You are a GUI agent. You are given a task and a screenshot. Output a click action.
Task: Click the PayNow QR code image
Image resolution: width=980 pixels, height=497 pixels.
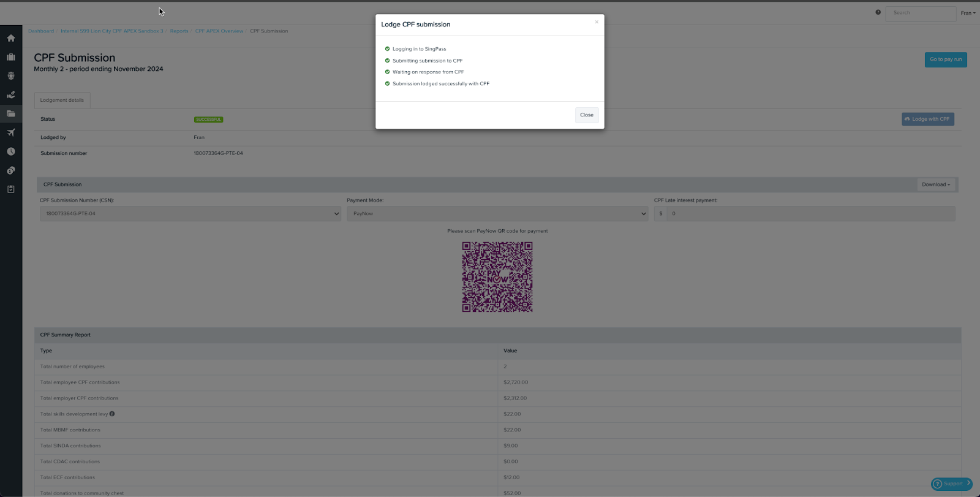[x=497, y=277]
